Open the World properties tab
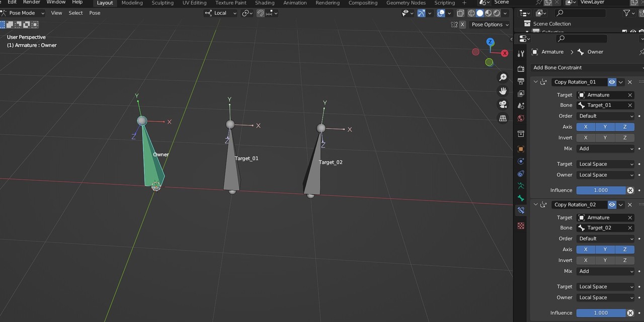This screenshot has height=322, width=644. tap(521, 118)
